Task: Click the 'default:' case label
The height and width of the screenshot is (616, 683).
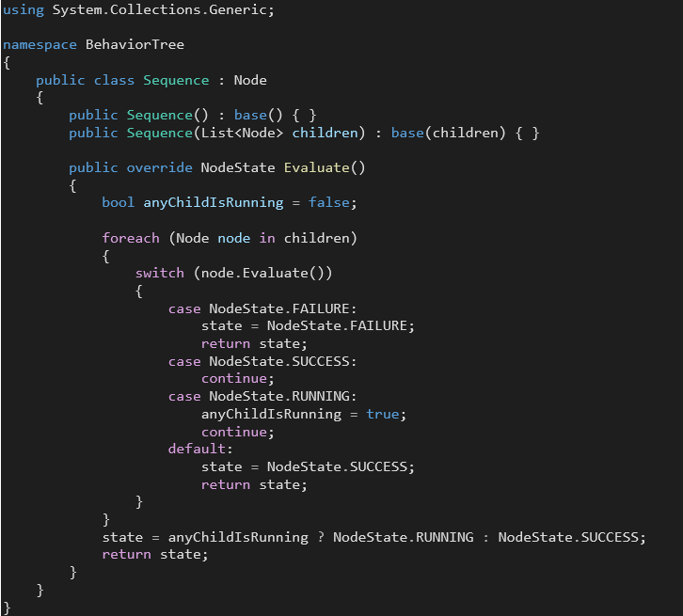Action: (197, 449)
